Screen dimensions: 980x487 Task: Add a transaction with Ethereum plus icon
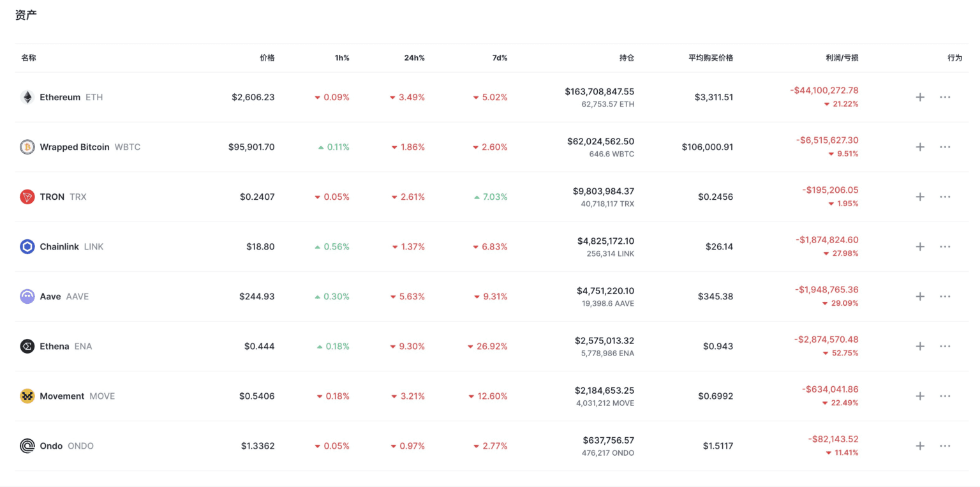tap(920, 97)
